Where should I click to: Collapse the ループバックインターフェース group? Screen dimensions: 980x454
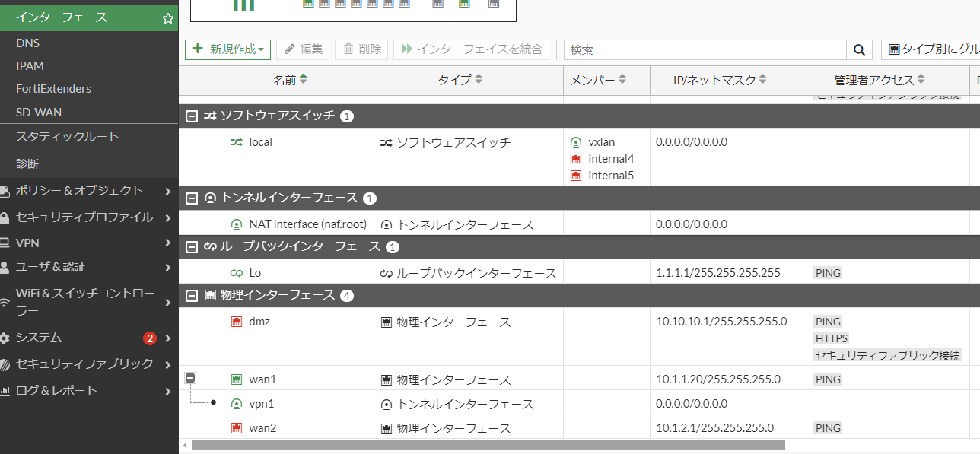click(x=192, y=247)
